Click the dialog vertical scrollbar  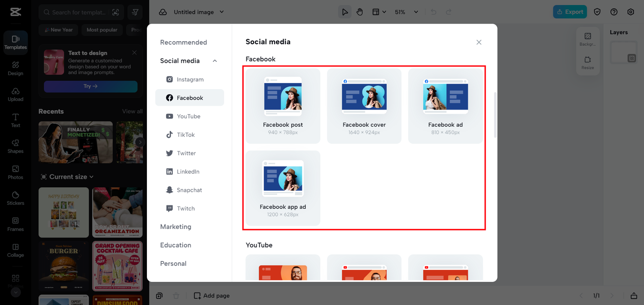(495, 115)
